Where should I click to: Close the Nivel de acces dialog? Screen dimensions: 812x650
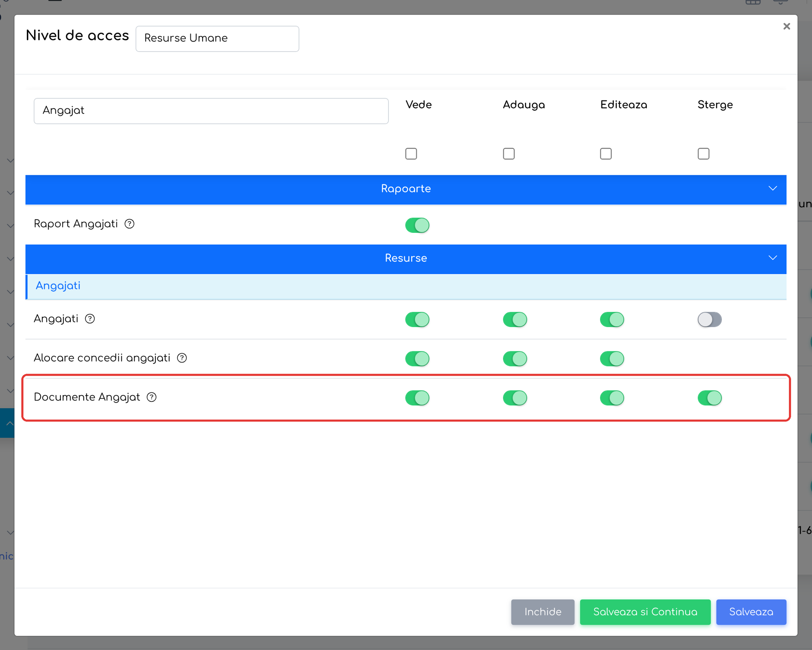coord(786,26)
